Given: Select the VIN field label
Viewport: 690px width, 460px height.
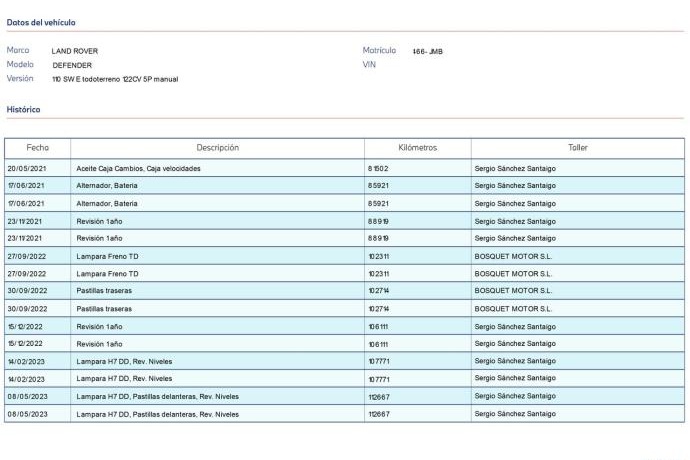Looking at the screenshot, I should tap(369, 64).
